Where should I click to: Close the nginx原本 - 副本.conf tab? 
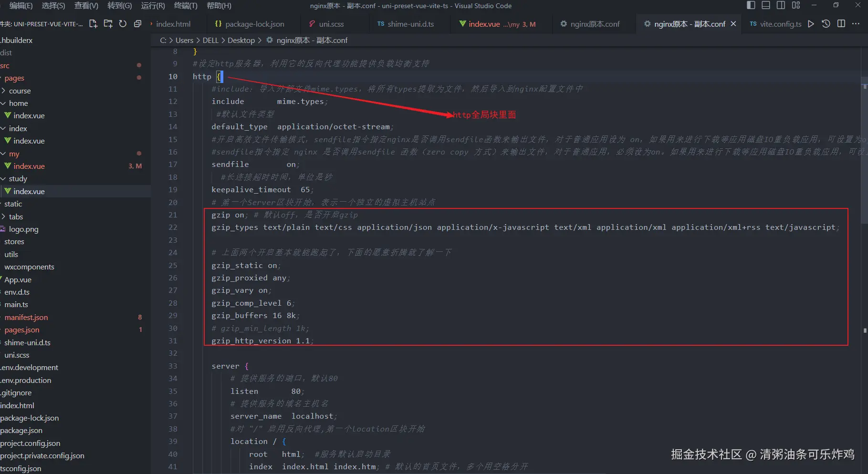[x=733, y=24]
